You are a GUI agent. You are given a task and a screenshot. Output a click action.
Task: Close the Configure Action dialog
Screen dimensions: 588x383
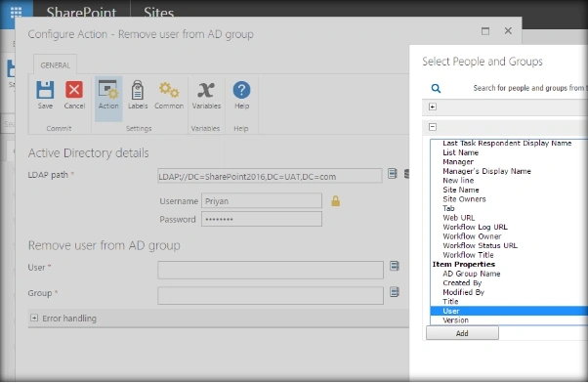pyautogui.click(x=508, y=30)
